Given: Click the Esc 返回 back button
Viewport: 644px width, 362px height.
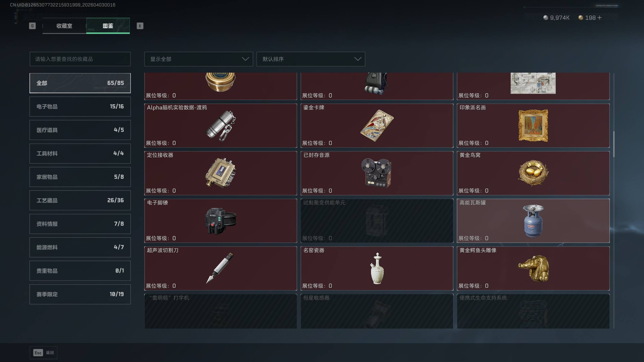Looking at the screenshot, I should [44, 353].
